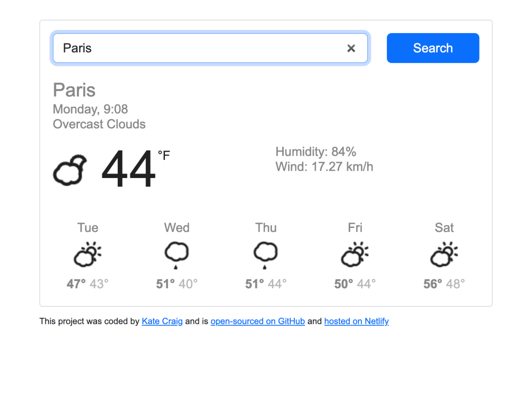Open the hosted on Netlify link
The height and width of the screenshot is (420, 525).
click(356, 321)
